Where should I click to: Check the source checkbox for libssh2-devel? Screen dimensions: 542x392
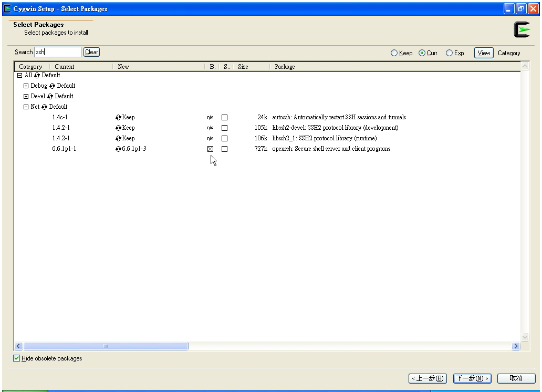coord(225,128)
